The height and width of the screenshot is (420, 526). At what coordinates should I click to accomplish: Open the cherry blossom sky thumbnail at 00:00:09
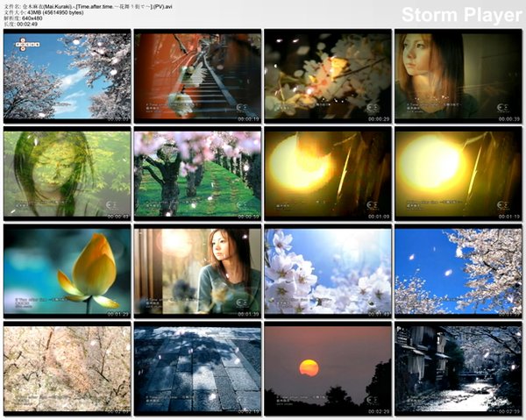(68, 76)
